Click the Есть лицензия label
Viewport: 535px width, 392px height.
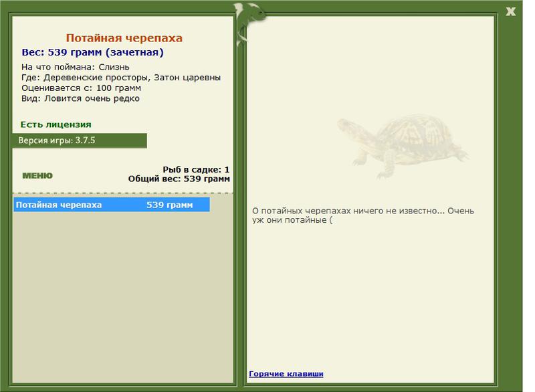(56, 124)
